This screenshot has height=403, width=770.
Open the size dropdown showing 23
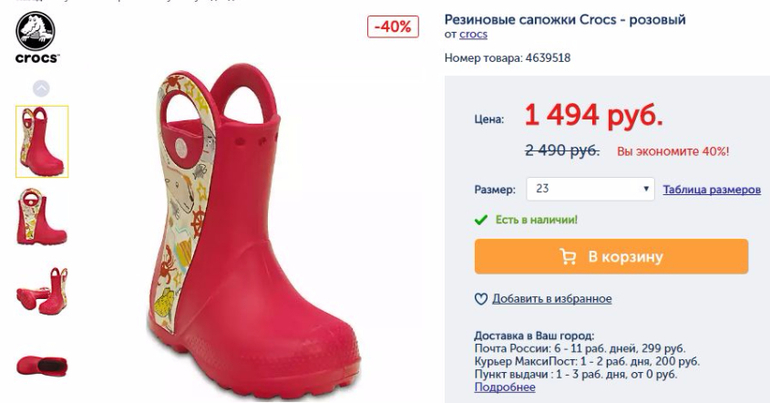(590, 189)
